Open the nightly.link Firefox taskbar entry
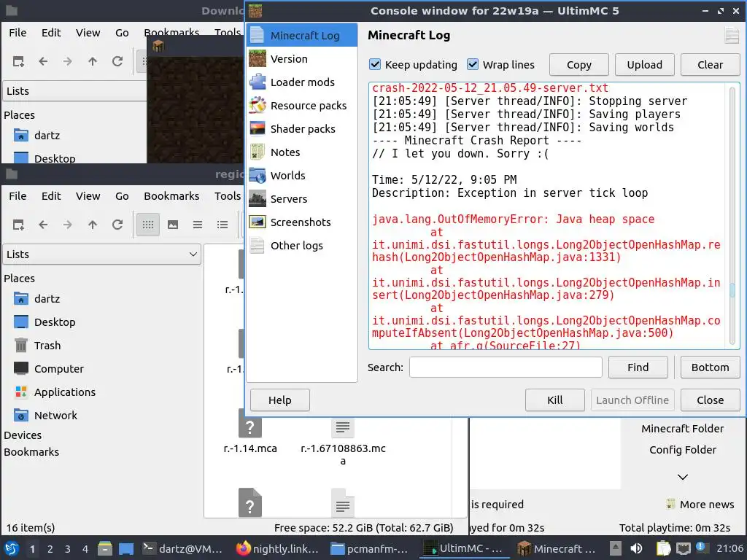 pyautogui.click(x=278, y=548)
